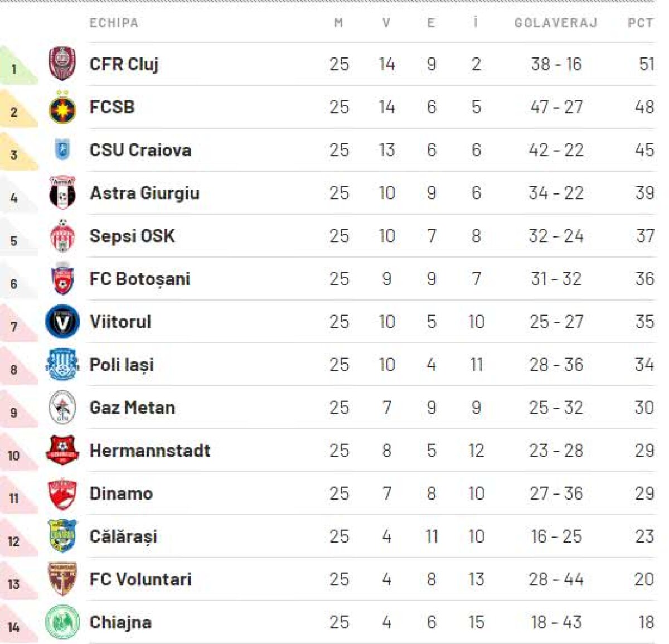Select the Chiajna green logo
This screenshot has height=644, width=669.
(x=62, y=622)
